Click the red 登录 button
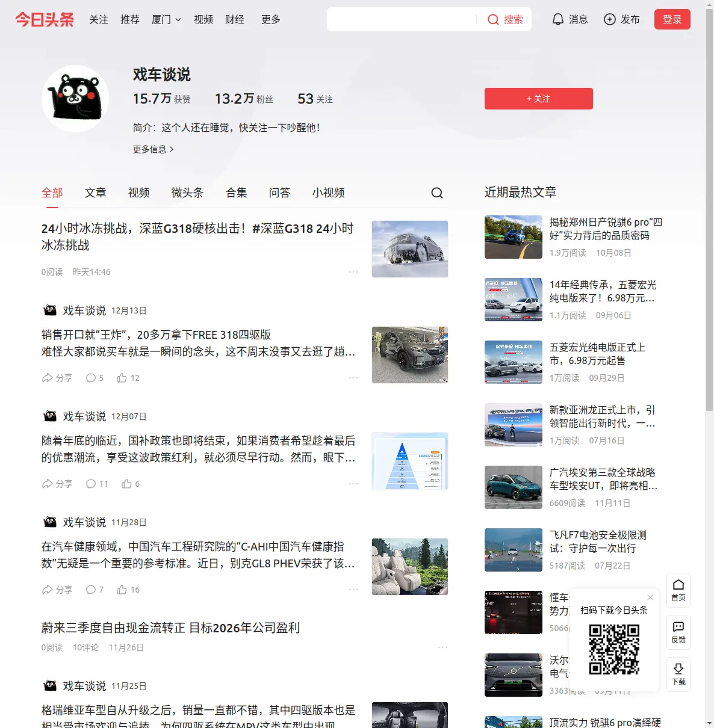The height and width of the screenshot is (728, 714). point(672,19)
